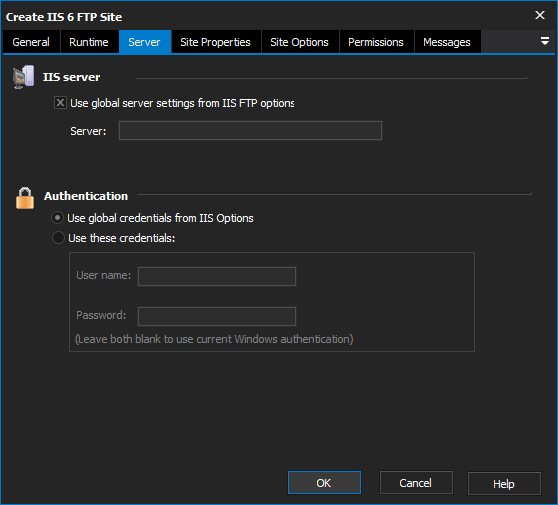Click the Create IIS 6 FTP Site title
The height and width of the screenshot is (505, 558).
pyautogui.click(x=64, y=17)
